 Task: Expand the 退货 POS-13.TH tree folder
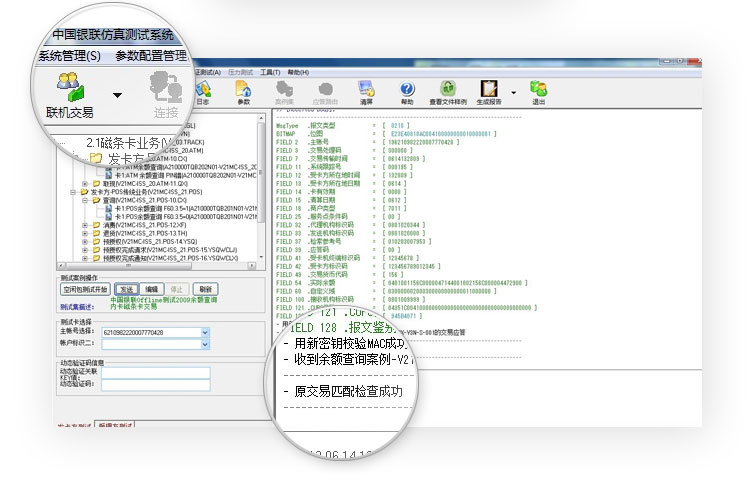click(85, 233)
